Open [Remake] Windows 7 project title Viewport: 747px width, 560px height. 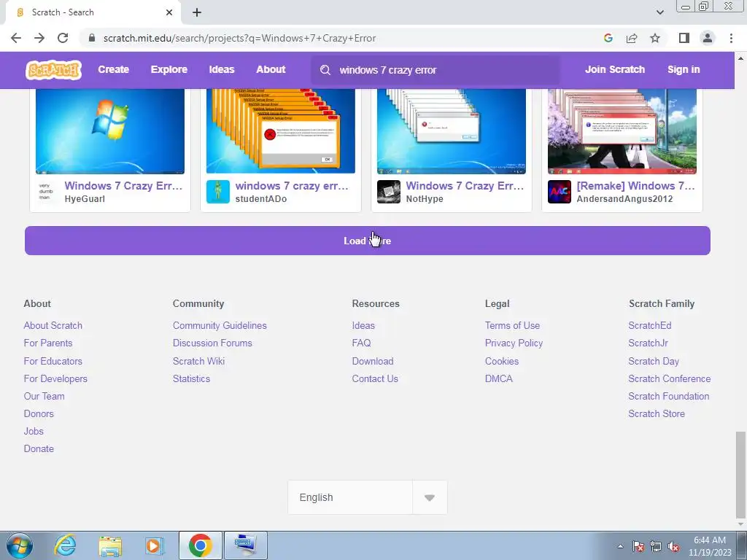click(x=635, y=186)
